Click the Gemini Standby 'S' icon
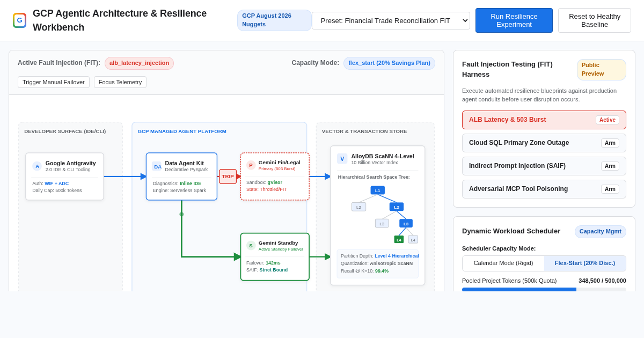Screen dimensions: 644x338 tap(251, 246)
